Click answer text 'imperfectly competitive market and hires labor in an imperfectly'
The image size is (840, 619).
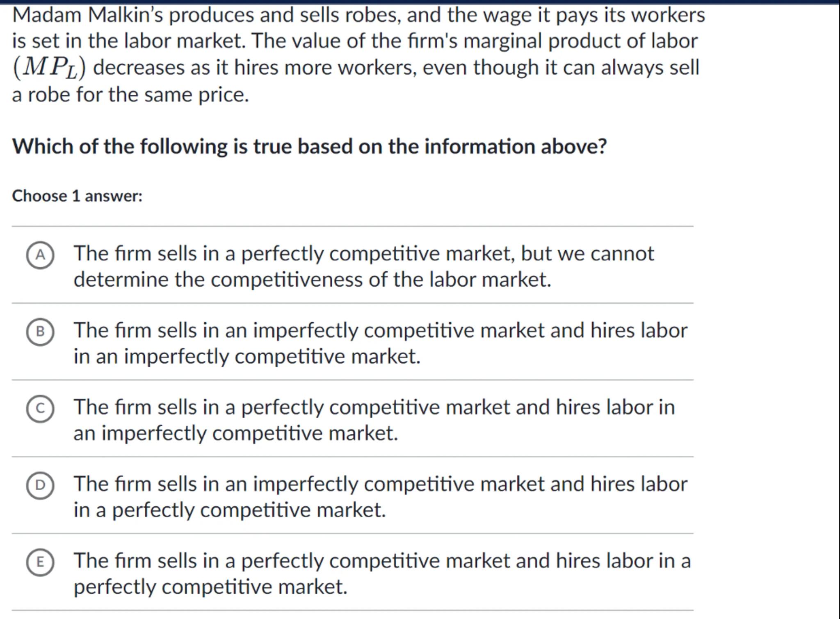pos(380,343)
